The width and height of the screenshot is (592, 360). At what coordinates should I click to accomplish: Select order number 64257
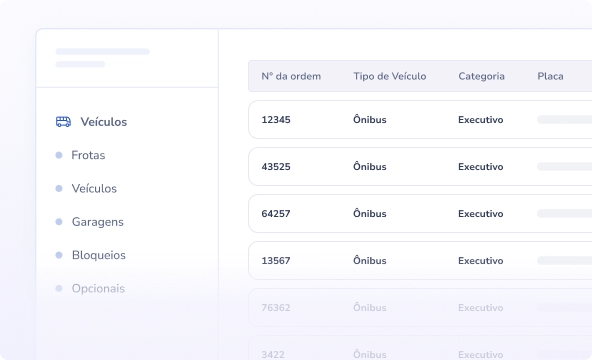coord(276,214)
